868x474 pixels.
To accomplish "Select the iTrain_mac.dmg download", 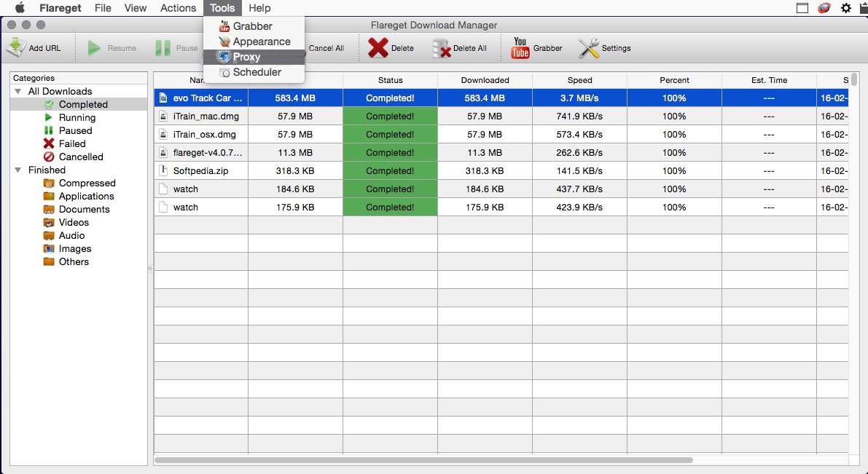I will pos(501,116).
